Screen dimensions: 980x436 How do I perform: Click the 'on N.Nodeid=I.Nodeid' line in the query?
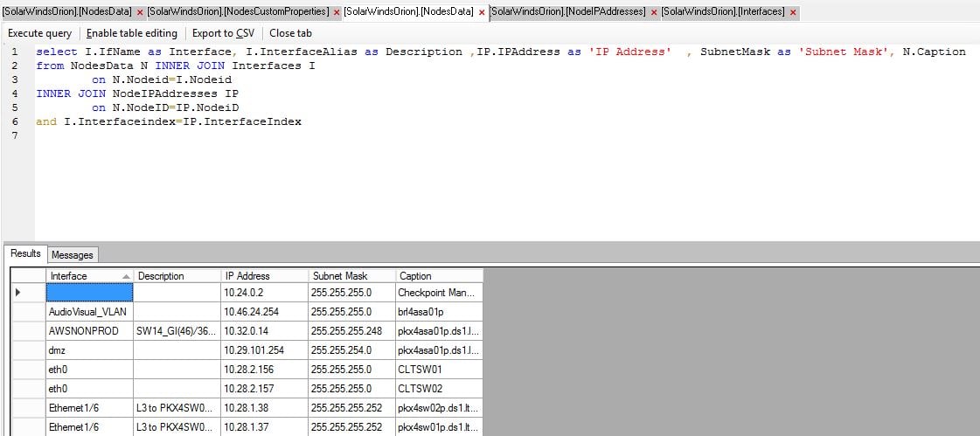tap(162, 80)
